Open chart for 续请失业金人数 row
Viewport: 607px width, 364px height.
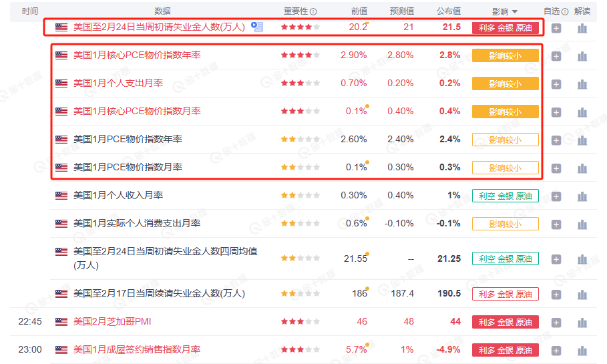(x=582, y=295)
